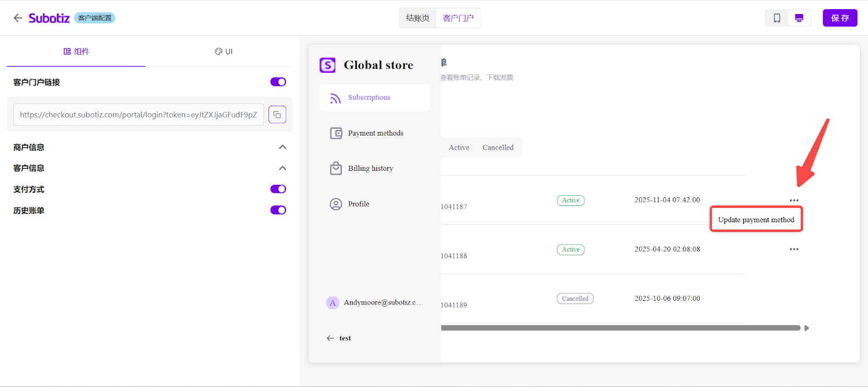Click the portal URL input field

[138, 114]
